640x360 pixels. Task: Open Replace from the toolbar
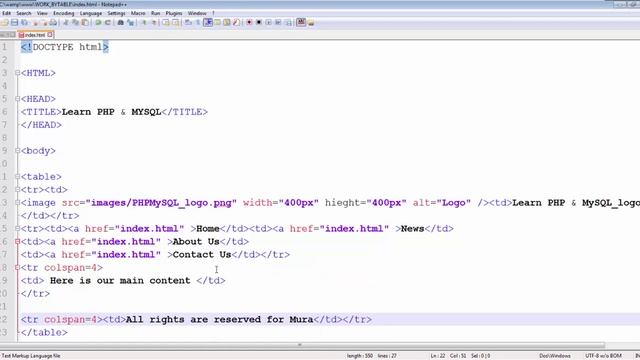click(131, 22)
